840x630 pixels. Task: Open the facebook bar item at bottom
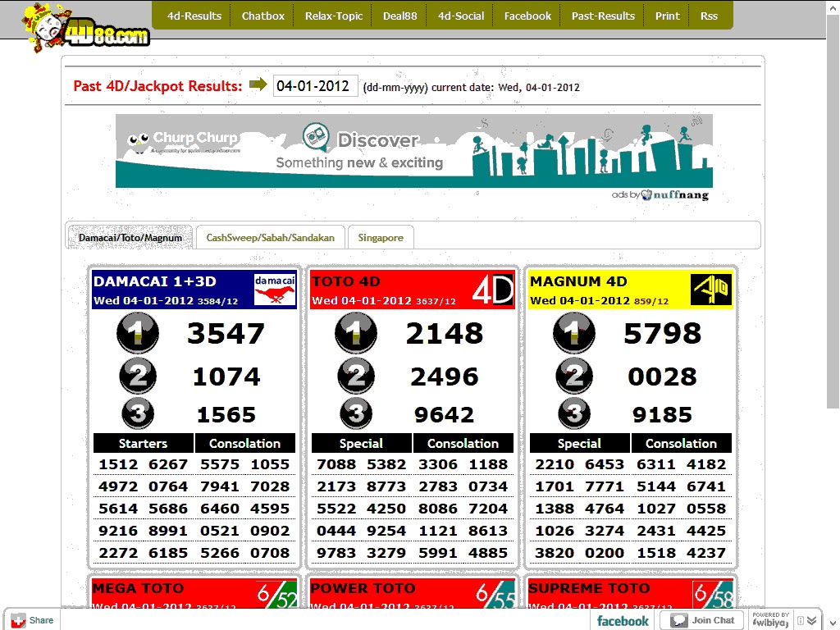pyautogui.click(x=623, y=620)
